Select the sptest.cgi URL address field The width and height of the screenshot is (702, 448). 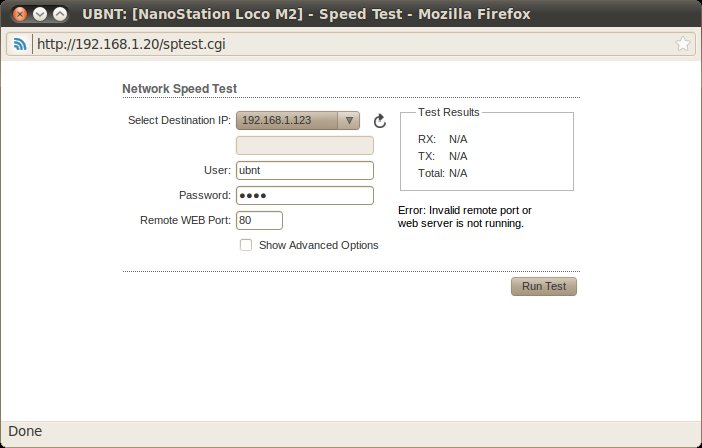pyautogui.click(x=350, y=44)
